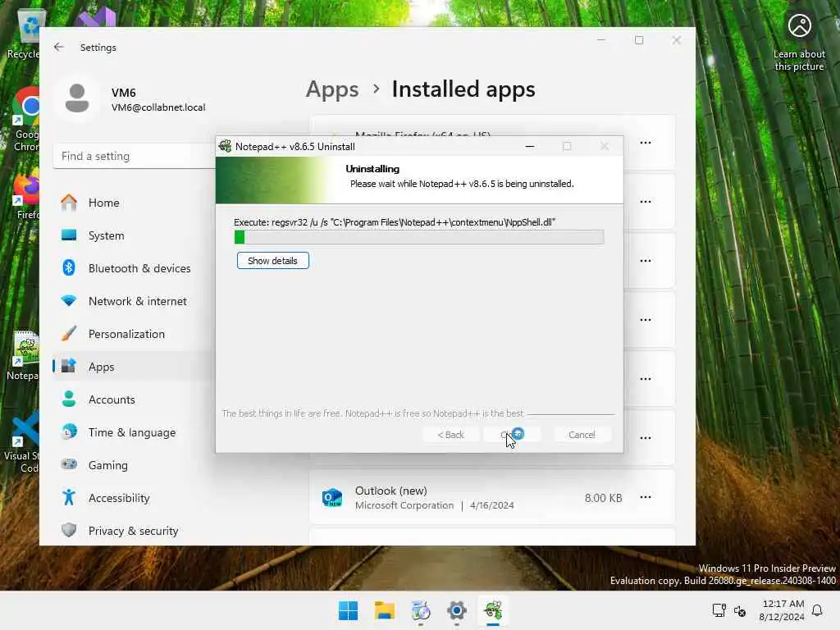Viewport: 840px width, 630px height.
Task: Open the Start menu
Action: pos(348,610)
